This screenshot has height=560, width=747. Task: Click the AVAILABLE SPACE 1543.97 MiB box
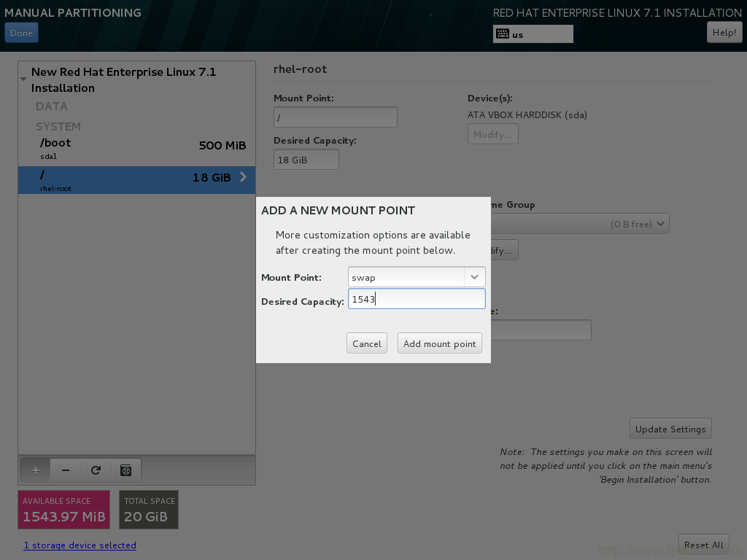coord(64,510)
